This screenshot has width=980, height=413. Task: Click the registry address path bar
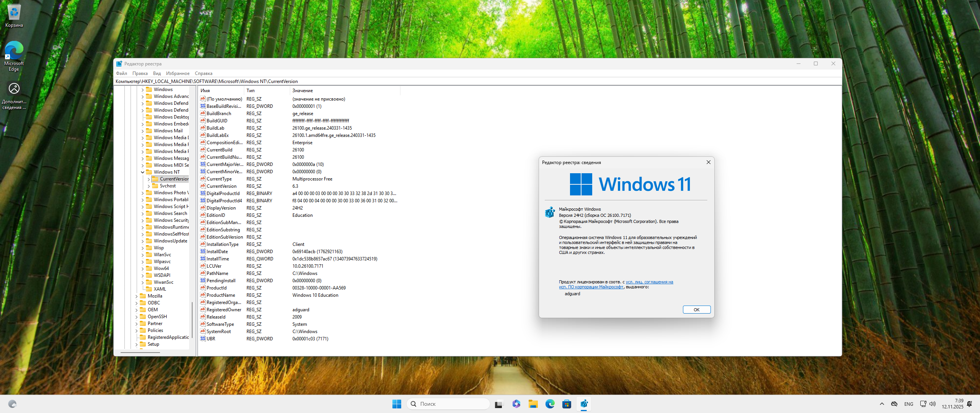459,81
